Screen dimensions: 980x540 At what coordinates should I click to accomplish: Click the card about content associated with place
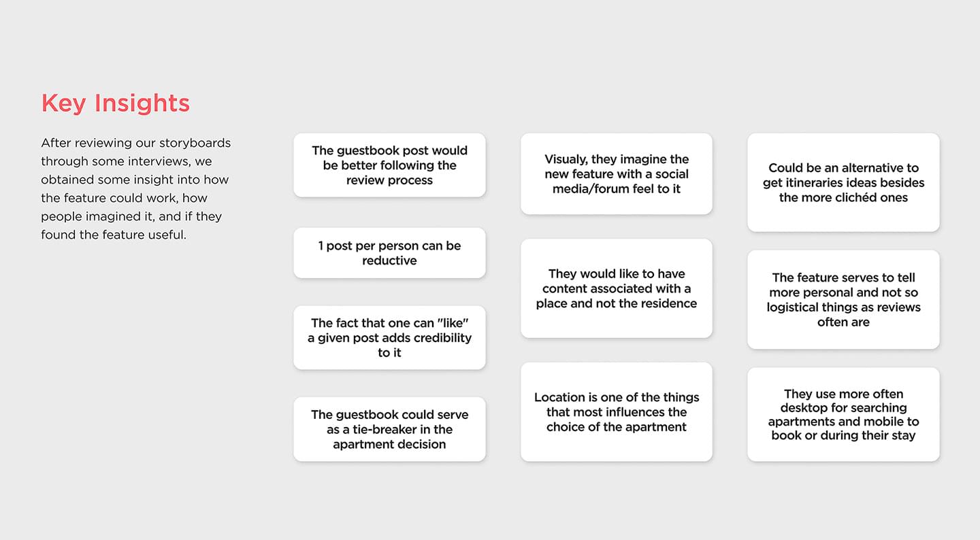pos(616,288)
